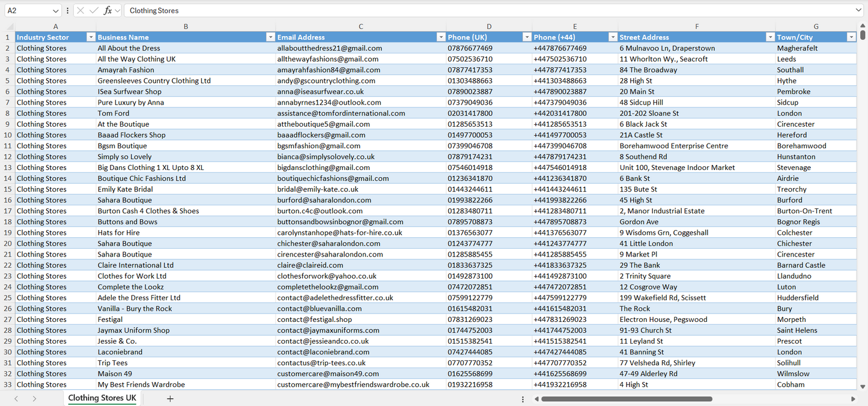Select the cell 'Maison 49'
Screen dimensions: 868x406
(186, 374)
